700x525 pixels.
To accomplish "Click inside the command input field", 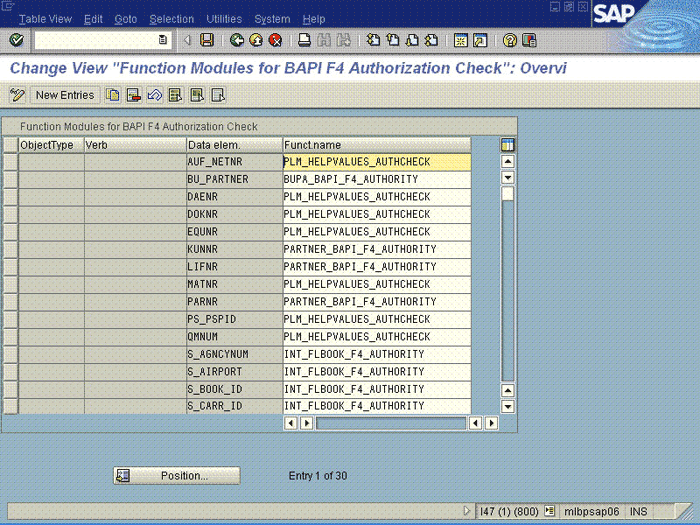I will click(96, 40).
